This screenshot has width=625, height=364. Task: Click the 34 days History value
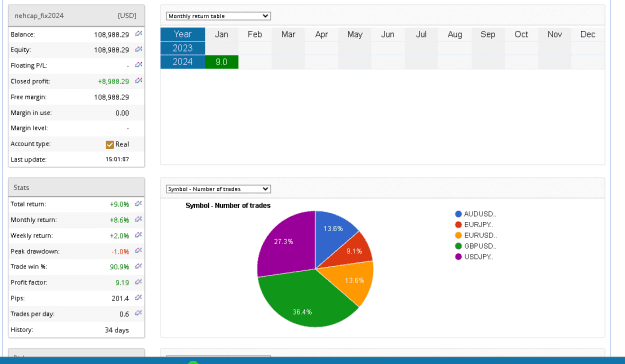click(117, 330)
